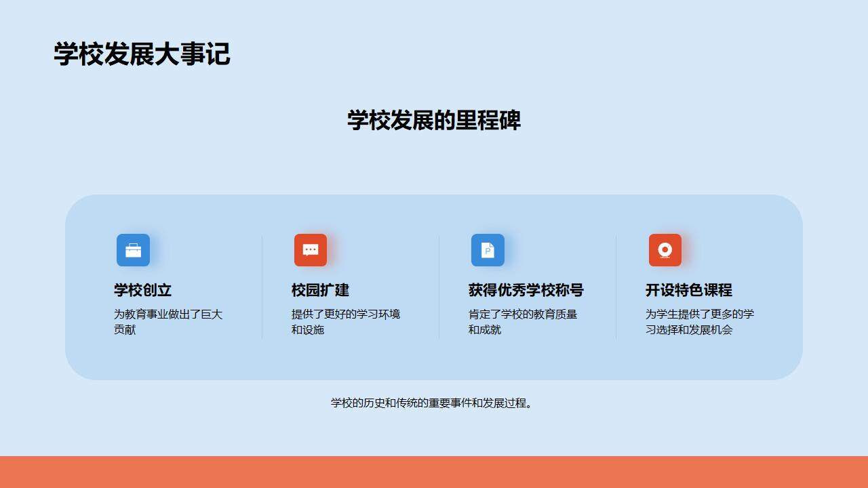Click the 学校创立 card heading
Viewport: 868px width, 488px height.
coord(142,290)
